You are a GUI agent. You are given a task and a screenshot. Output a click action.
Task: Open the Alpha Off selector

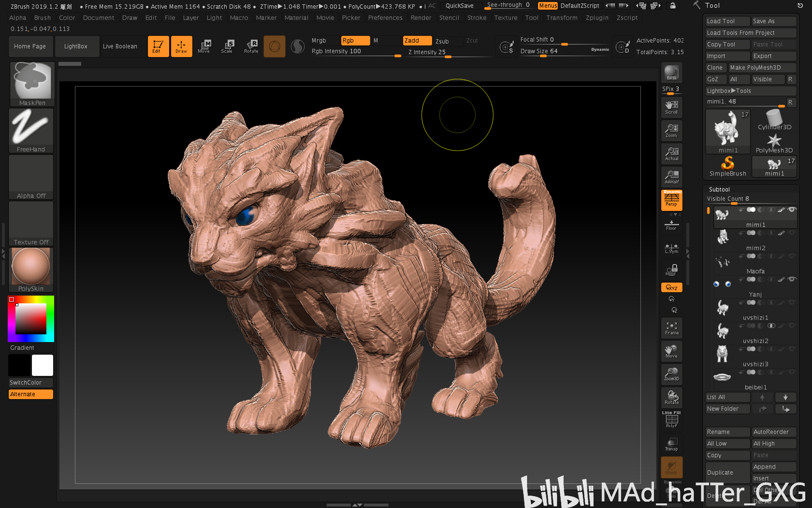coord(31,177)
